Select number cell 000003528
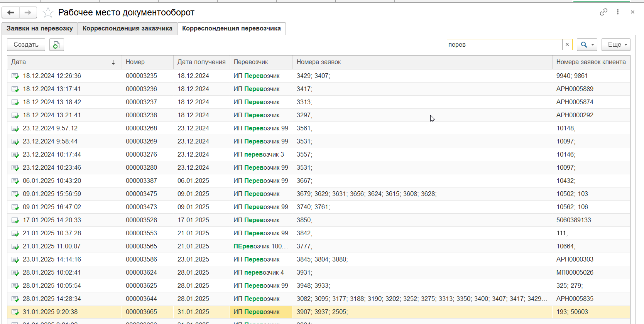This screenshot has width=644, height=324. (147, 220)
